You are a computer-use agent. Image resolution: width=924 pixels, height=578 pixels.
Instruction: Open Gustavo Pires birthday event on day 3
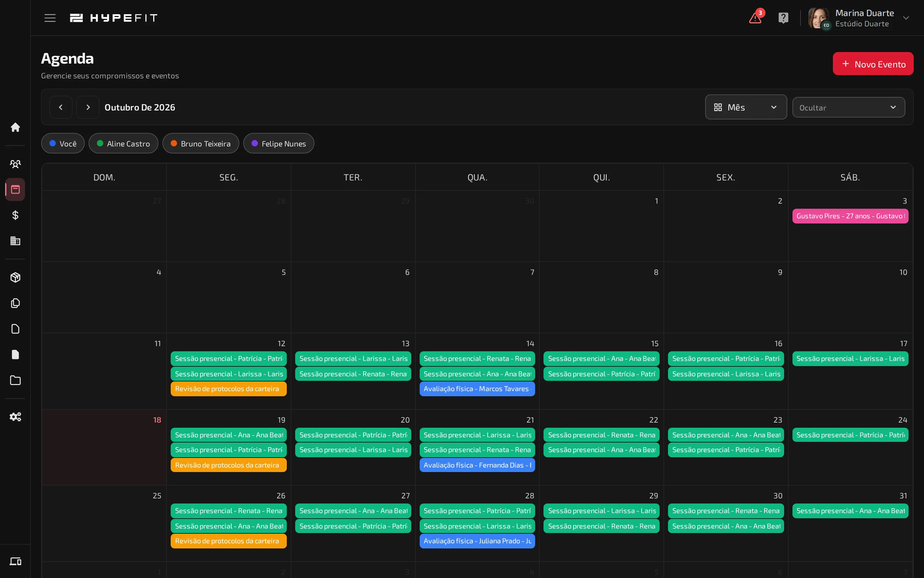pyautogui.click(x=850, y=216)
